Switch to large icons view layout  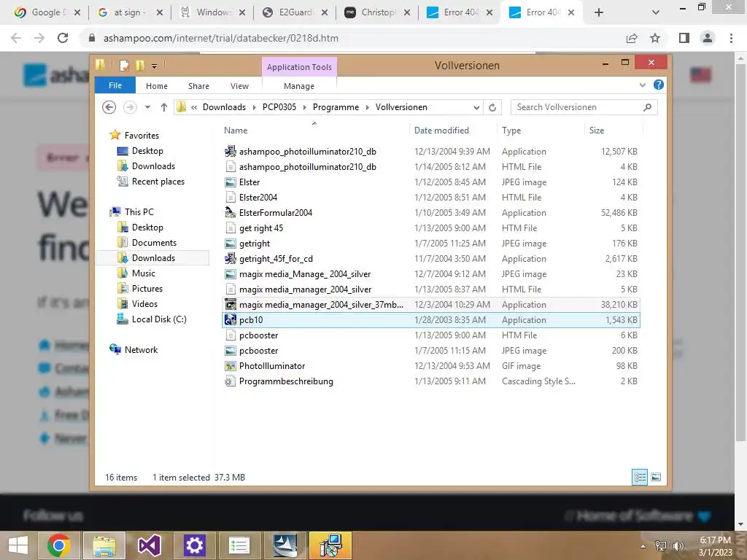click(x=656, y=477)
